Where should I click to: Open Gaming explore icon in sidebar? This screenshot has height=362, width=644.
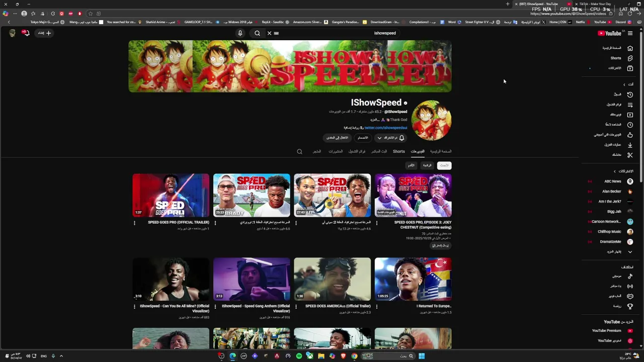[630, 296]
